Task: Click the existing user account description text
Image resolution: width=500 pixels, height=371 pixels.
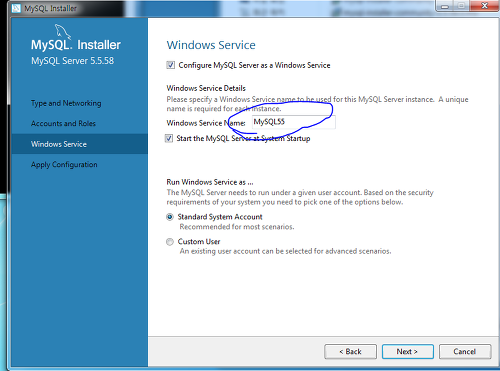Action: [285, 251]
